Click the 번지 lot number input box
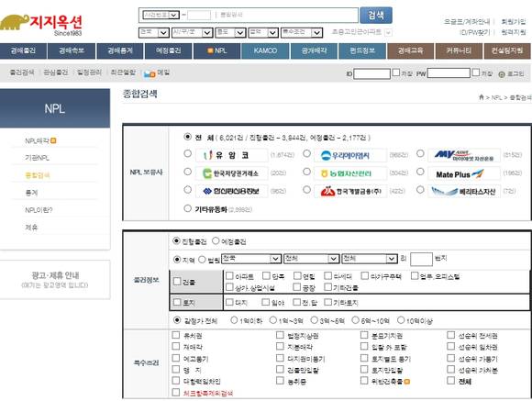532x401 pixels. point(421,259)
